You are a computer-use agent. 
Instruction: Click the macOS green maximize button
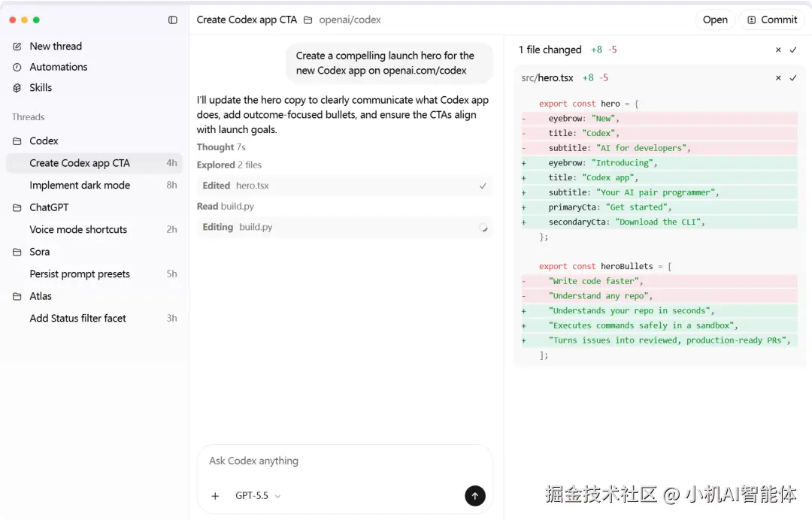point(36,20)
